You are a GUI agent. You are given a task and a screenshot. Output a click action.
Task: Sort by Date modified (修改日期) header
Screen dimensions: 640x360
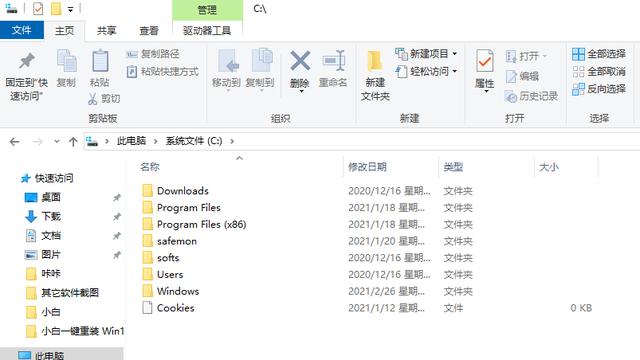(367, 167)
